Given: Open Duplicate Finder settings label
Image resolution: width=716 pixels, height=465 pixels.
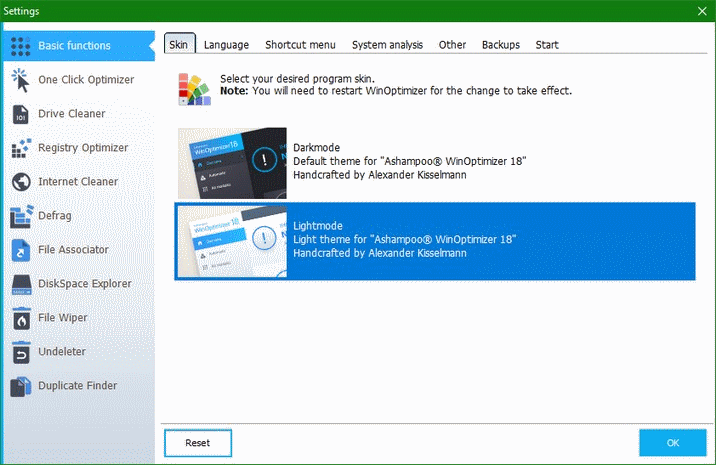Looking at the screenshot, I should (78, 386).
